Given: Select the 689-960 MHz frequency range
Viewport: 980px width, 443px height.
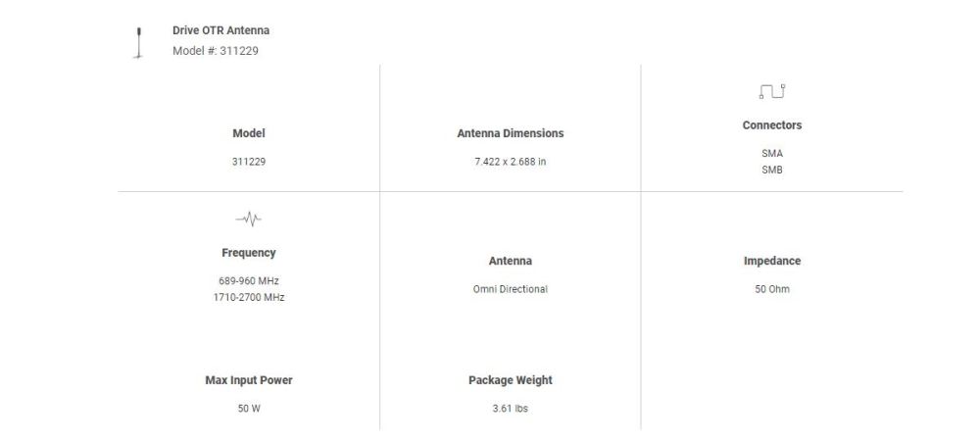Looking at the screenshot, I should click(x=249, y=280).
